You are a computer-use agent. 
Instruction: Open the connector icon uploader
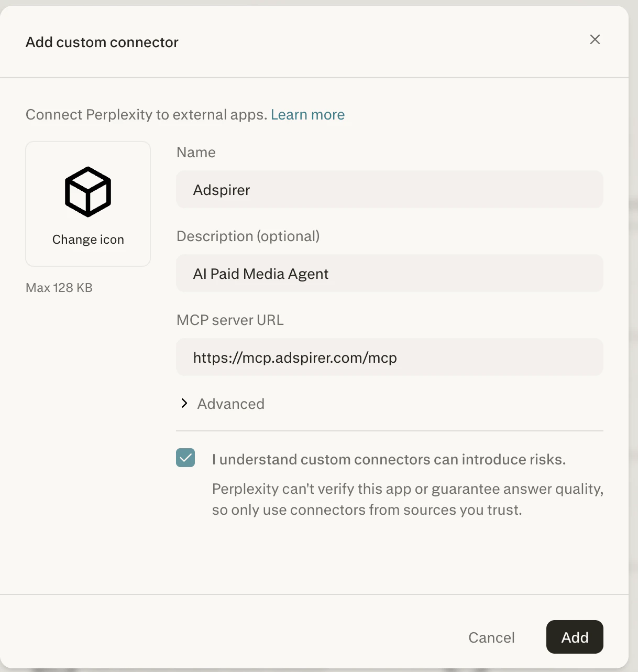tap(87, 203)
